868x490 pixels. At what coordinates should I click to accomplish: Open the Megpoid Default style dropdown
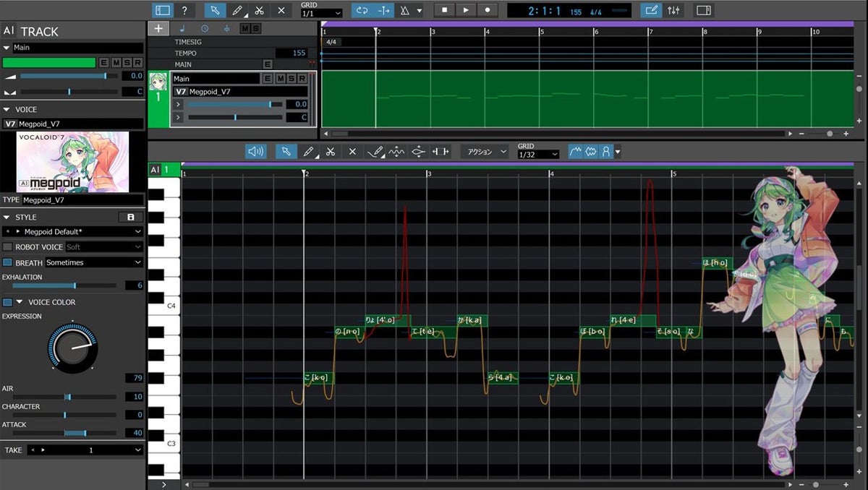(x=73, y=231)
